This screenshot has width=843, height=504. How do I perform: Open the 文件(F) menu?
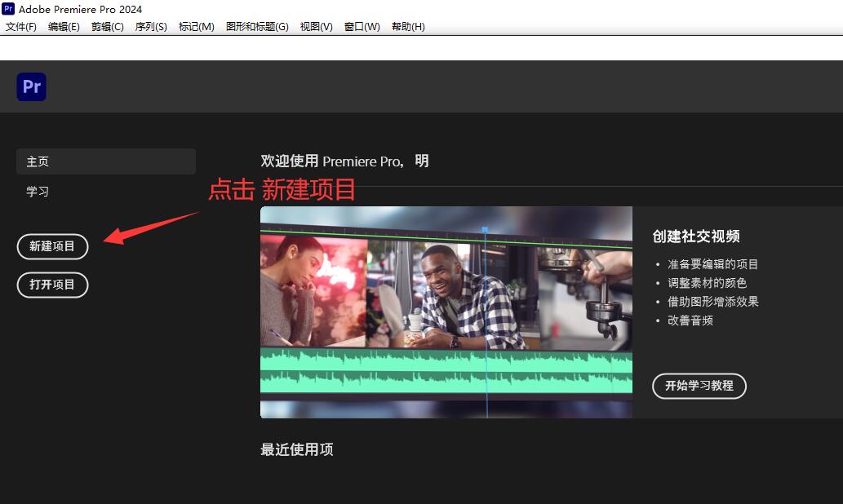point(21,26)
